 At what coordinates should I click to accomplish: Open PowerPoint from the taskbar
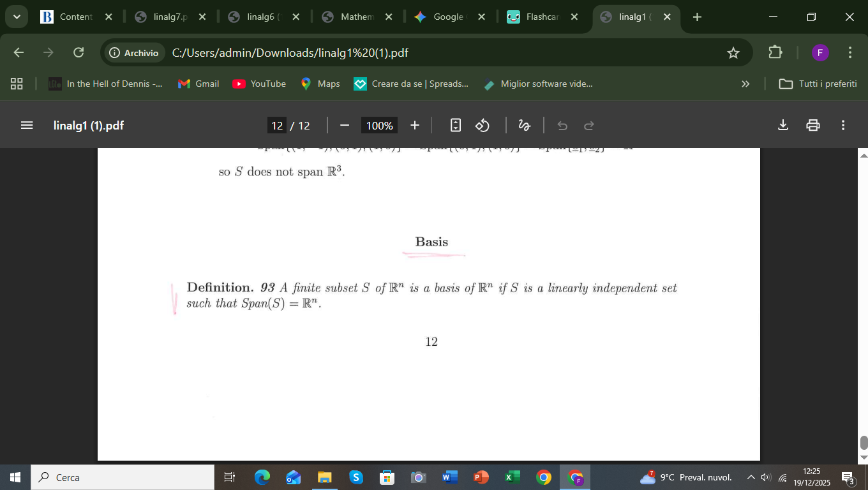[481, 477]
